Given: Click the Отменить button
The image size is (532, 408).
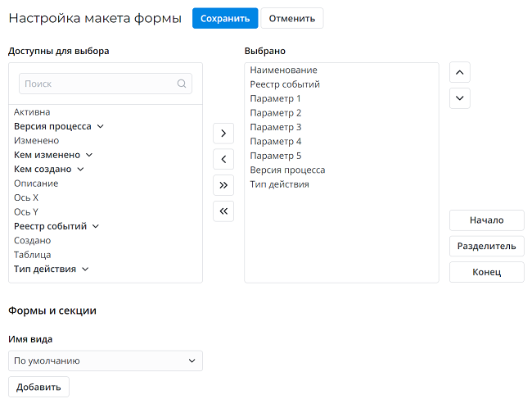Looking at the screenshot, I should (x=291, y=18).
